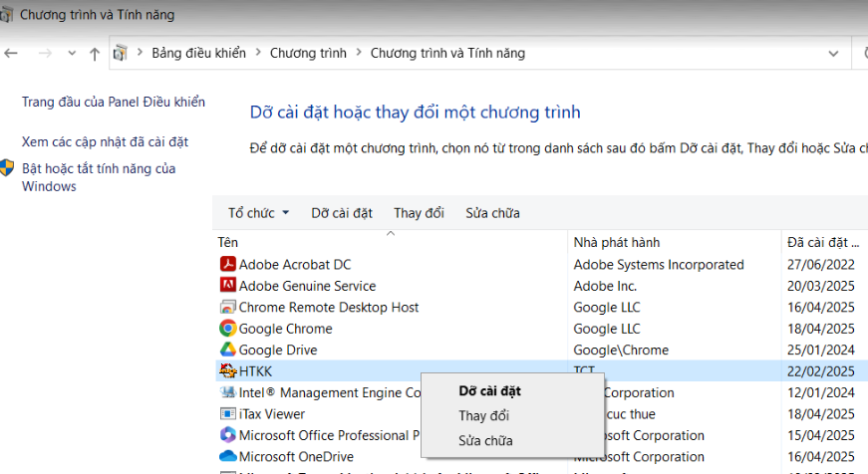Expand the address bar history dropdown
868x474 pixels.
833,54
